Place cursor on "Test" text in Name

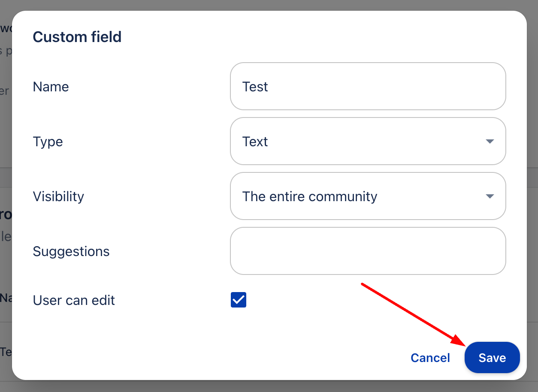click(255, 87)
